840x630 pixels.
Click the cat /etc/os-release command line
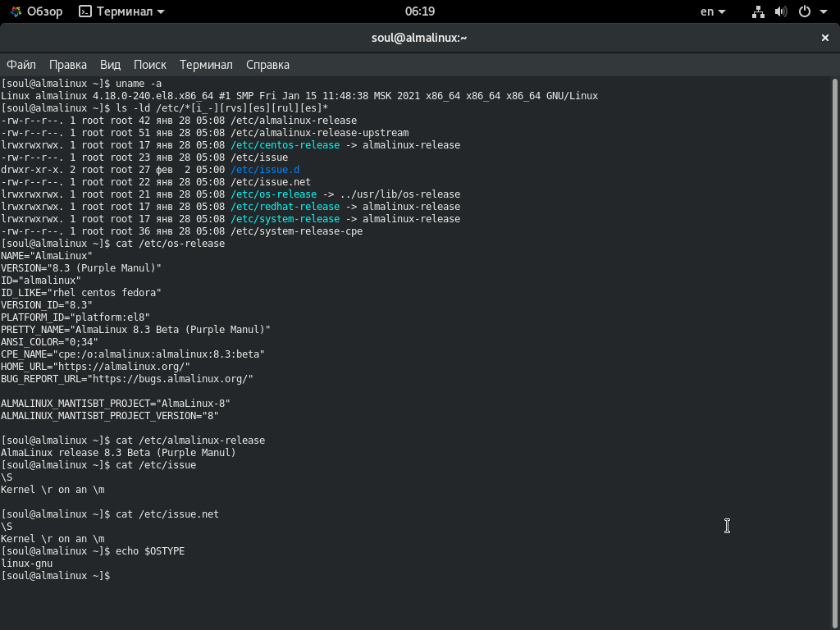pos(113,244)
